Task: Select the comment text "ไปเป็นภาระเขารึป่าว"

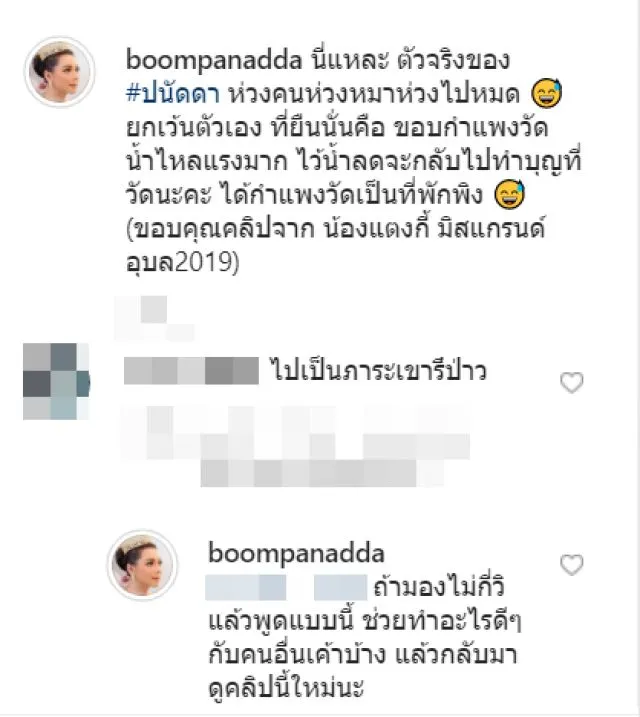Action: tap(379, 370)
